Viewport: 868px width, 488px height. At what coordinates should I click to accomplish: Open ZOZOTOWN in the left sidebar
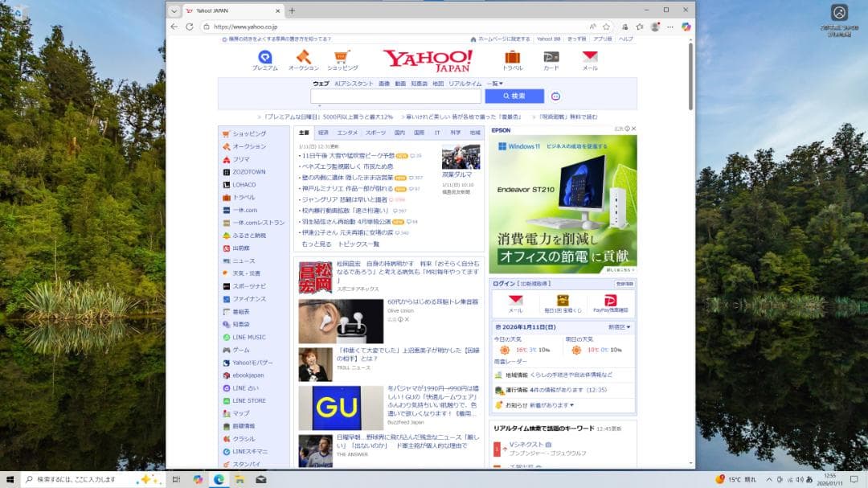click(x=248, y=172)
